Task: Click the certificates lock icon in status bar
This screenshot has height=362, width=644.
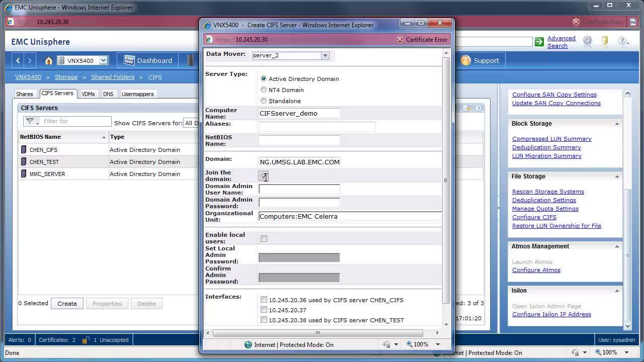Action: pyautogui.click(x=86, y=340)
